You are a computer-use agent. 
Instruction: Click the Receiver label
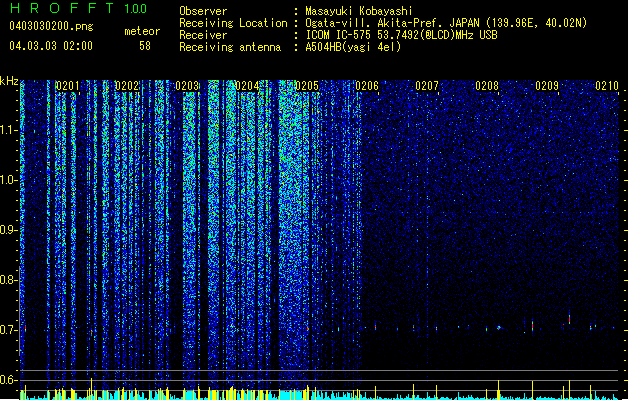(x=203, y=35)
